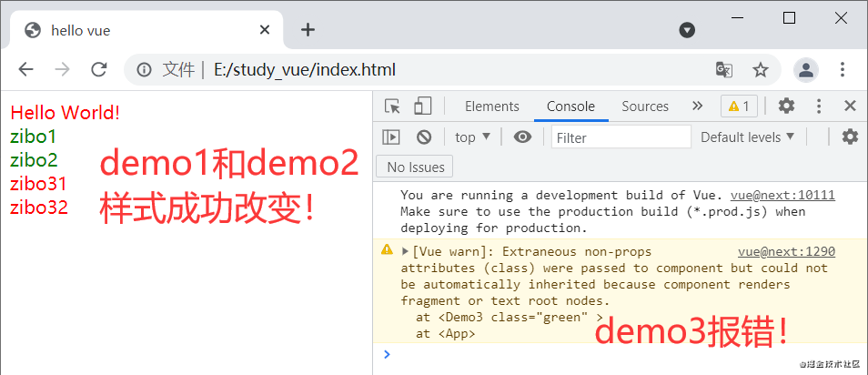View site info via the circled-i icon
Screen dimensions: 868x375
point(144,70)
